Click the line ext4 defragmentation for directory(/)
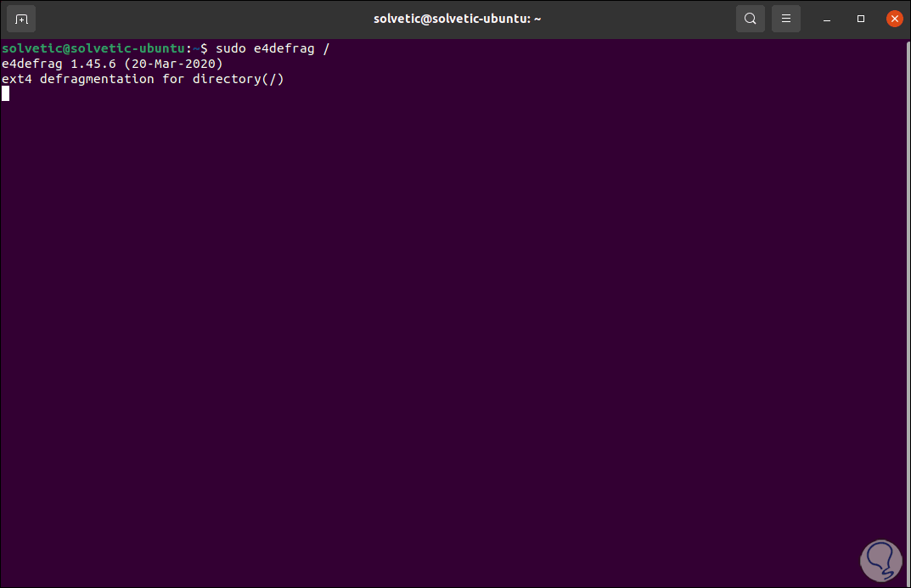 tap(143, 79)
